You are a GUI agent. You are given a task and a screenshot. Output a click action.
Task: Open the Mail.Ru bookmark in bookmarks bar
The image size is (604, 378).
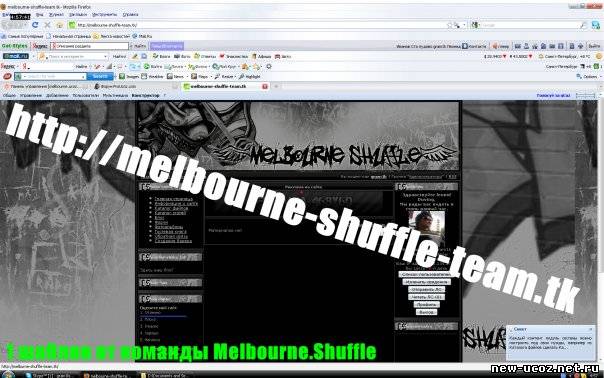142,36
